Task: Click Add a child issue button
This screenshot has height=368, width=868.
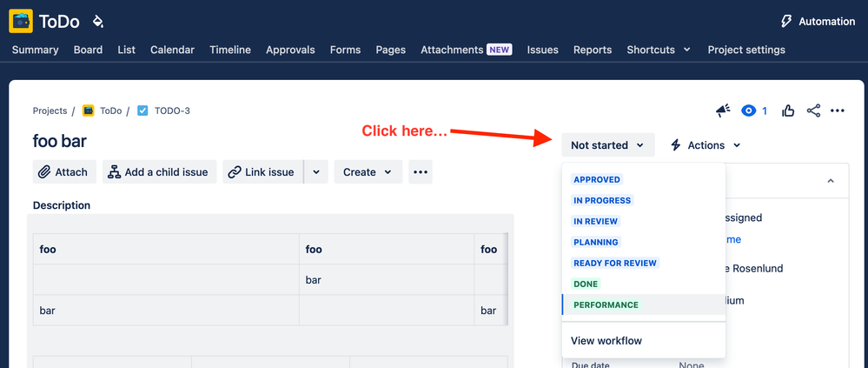Action: pyautogui.click(x=159, y=171)
